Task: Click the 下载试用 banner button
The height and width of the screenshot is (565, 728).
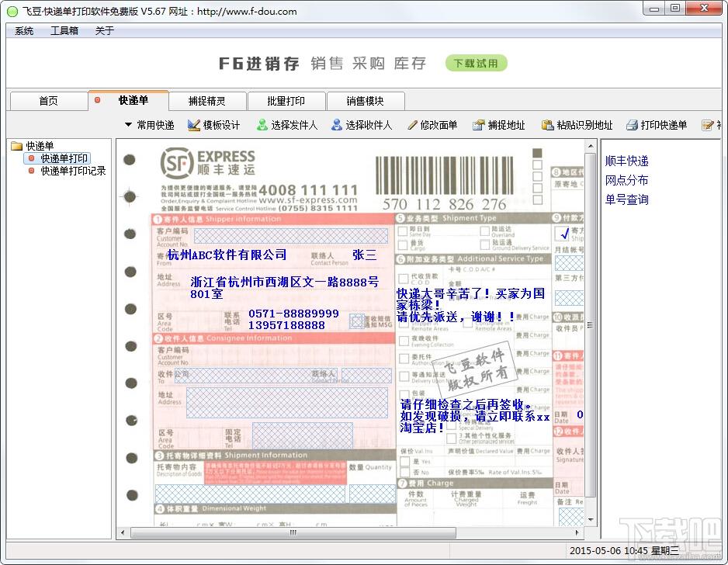Action: tap(476, 63)
